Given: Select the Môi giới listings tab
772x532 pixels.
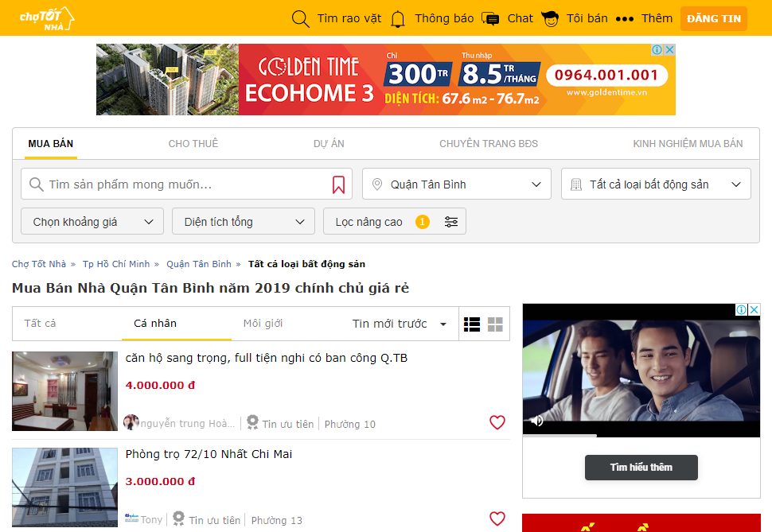Looking at the screenshot, I should (x=263, y=324).
